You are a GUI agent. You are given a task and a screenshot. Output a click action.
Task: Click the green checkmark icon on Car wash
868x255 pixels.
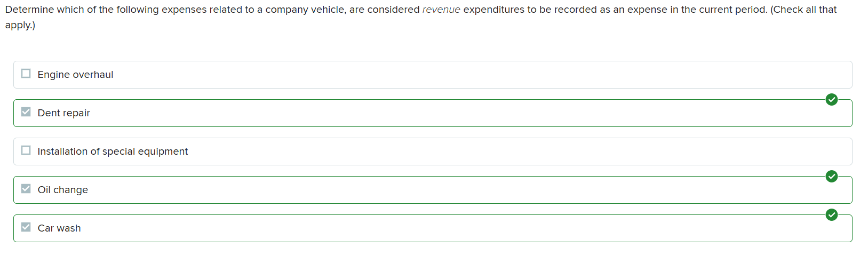coord(831,215)
